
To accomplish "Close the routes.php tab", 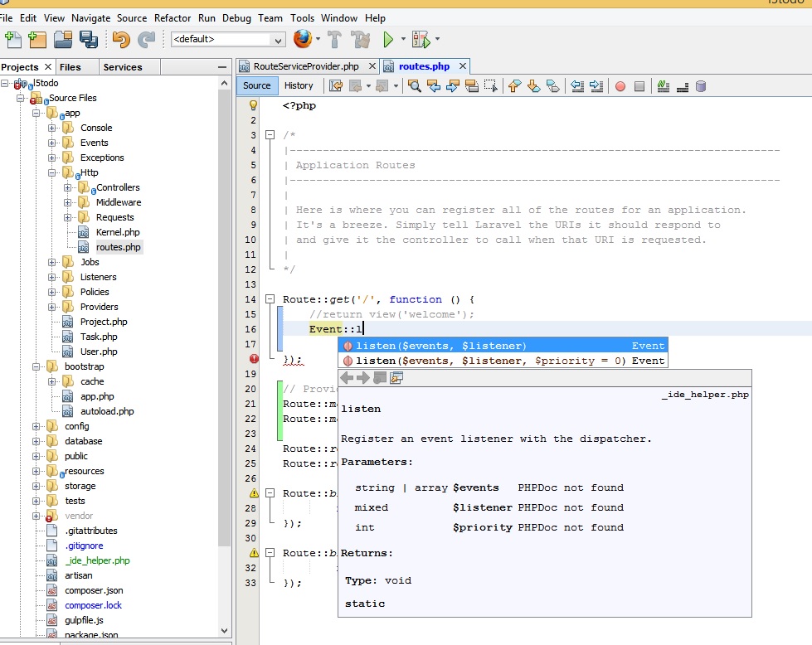I will click(x=463, y=66).
